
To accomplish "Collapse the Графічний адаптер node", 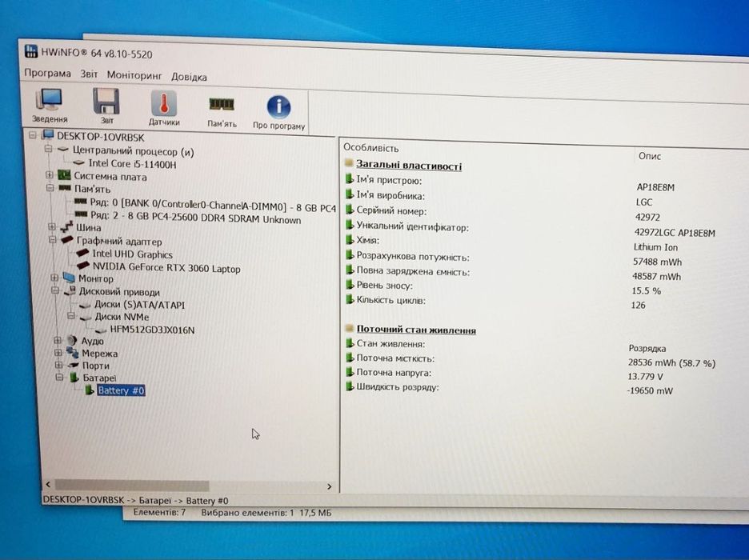I will pos(53,239).
